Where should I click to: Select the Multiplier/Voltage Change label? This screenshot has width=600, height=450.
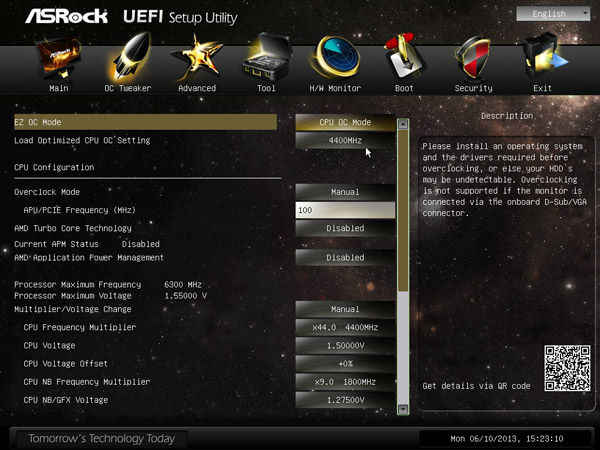click(73, 309)
